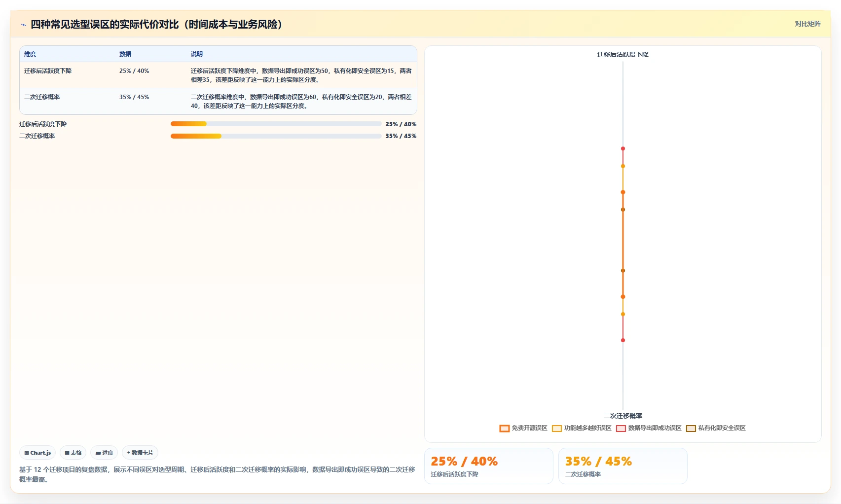Select the 数据卡片 tag chip
841x504 pixels.
pyautogui.click(x=140, y=453)
